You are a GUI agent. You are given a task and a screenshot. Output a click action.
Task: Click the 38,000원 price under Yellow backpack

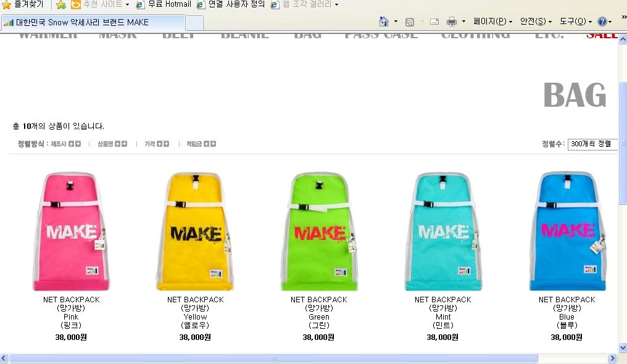pyautogui.click(x=195, y=337)
